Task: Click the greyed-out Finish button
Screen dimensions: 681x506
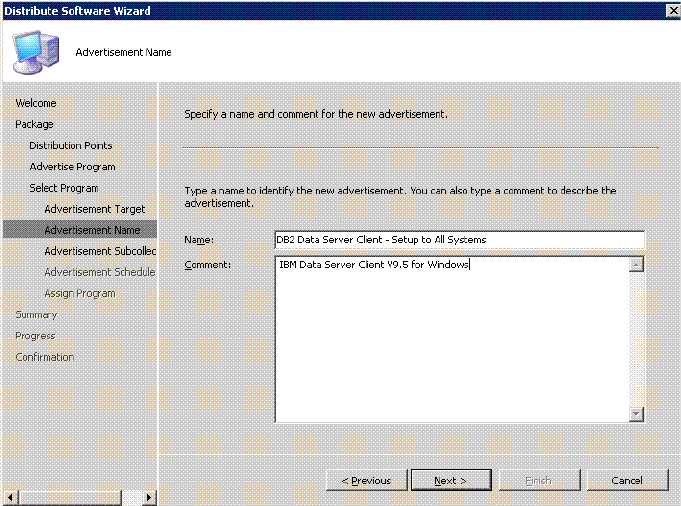Action: coord(539,480)
